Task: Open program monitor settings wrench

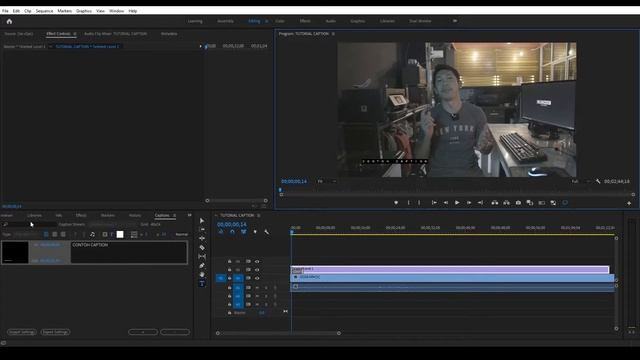Action: [x=598, y=181]
